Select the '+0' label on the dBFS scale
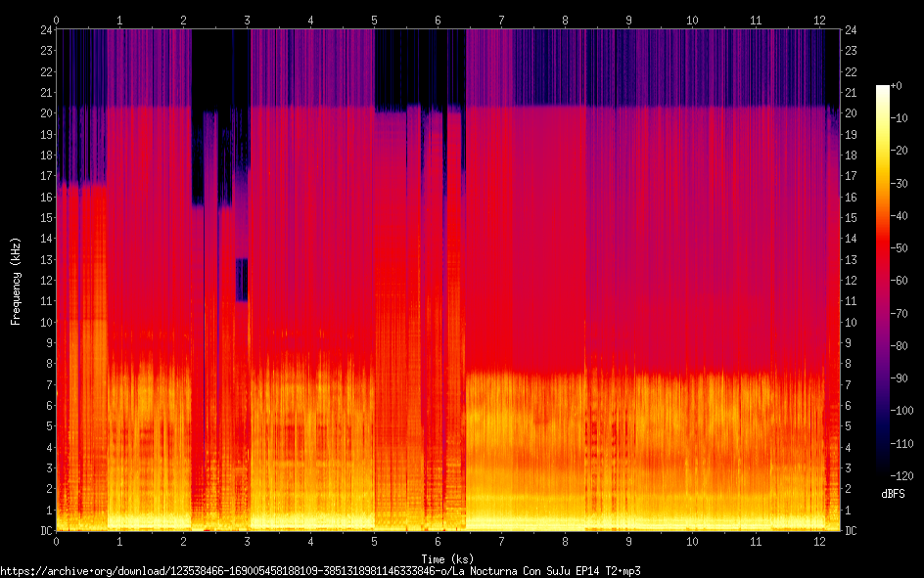The width and height of the screenshot is (924, 578). tap(897, 86)
